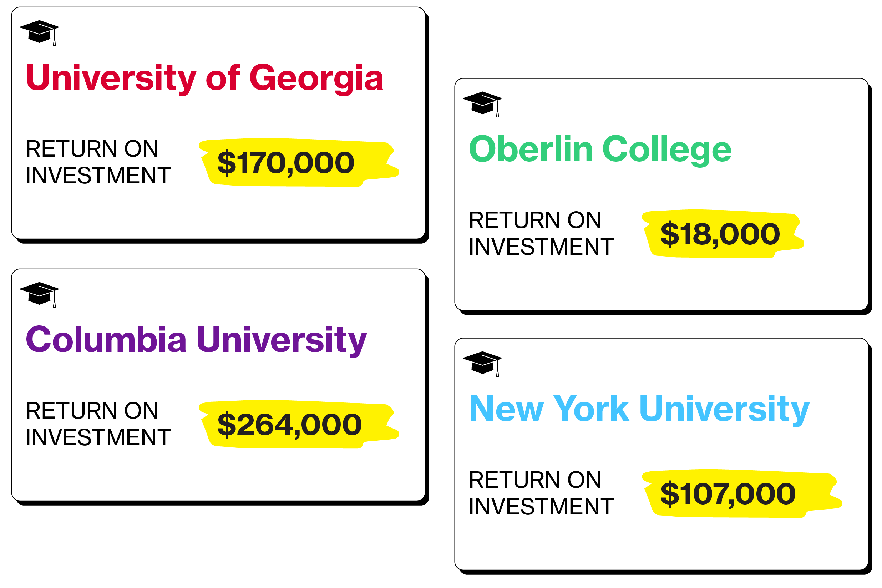Select the graduation cap above Columbia University

pos(39,294)
